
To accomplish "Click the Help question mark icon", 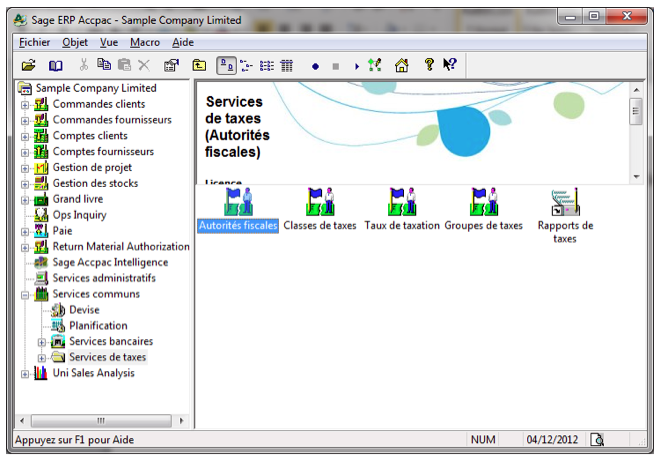I will tap(429, 65).
